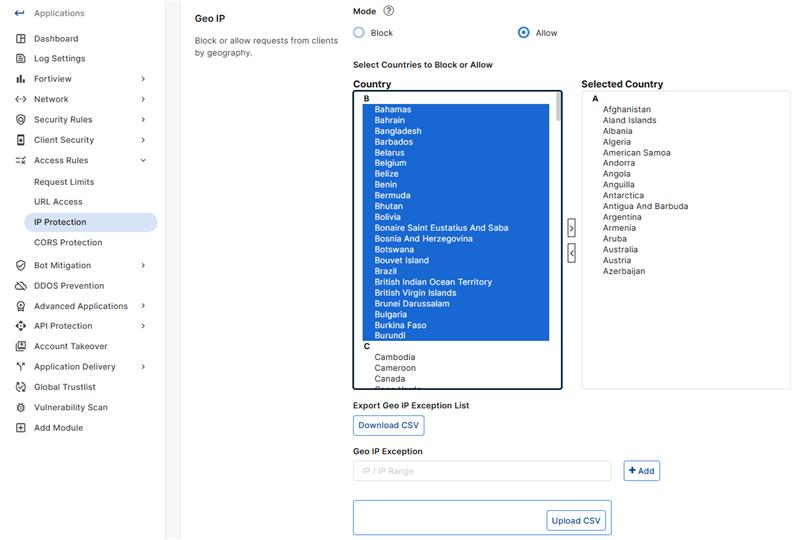Expand the Client Security chevron
The width and height of the screenshot is (800, 540).
[x=143, y=140]
